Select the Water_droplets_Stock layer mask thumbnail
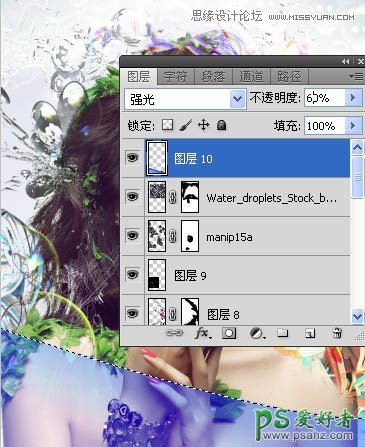The width and height of the screenshot is (365, 447). point(190,197)
